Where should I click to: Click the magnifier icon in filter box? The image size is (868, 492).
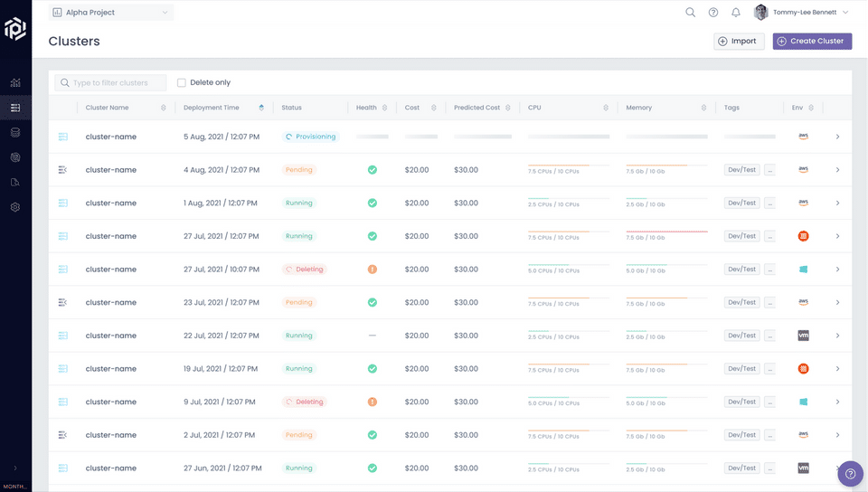pyautogui.click(x=65, y=82)
